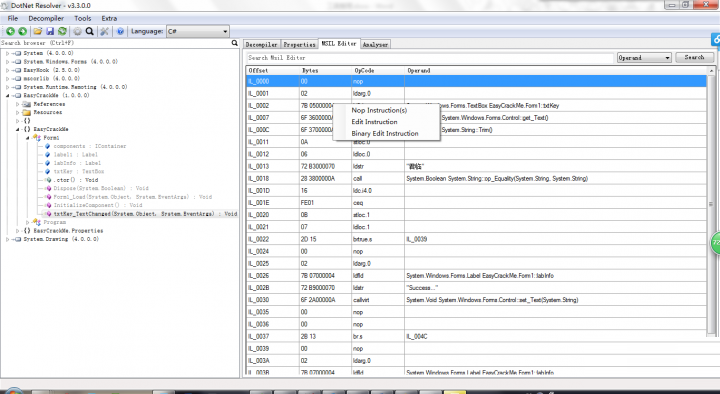Click the components field icon
This screenshot has height=394, width=720.
[47, 146]
